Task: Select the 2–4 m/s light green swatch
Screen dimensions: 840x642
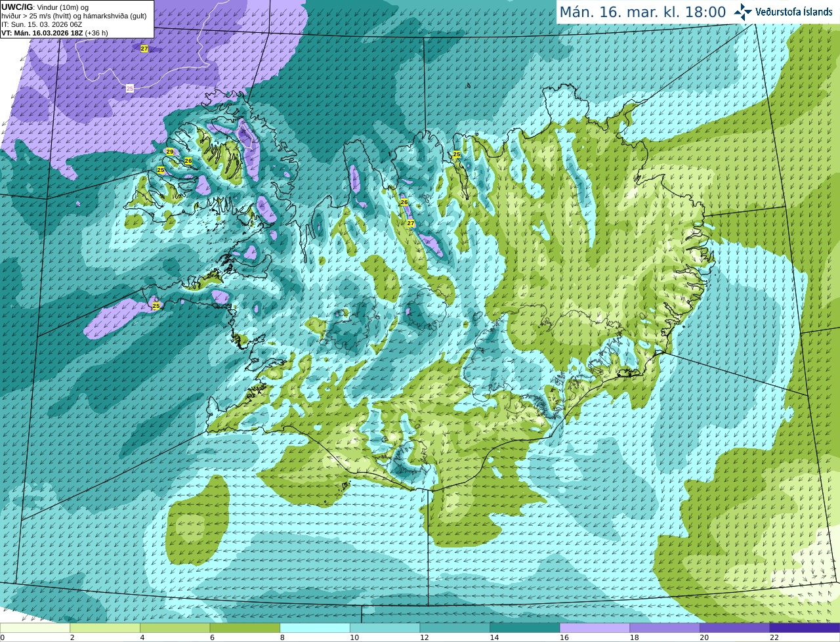Action: pyautogui.click(x=105, y=628)
